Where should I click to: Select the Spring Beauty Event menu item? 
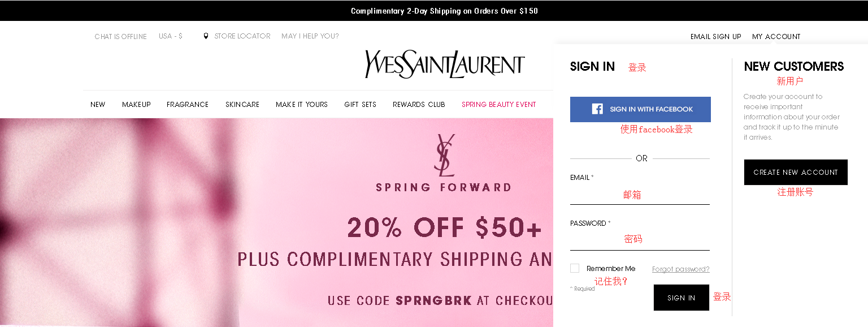[498, 105]
